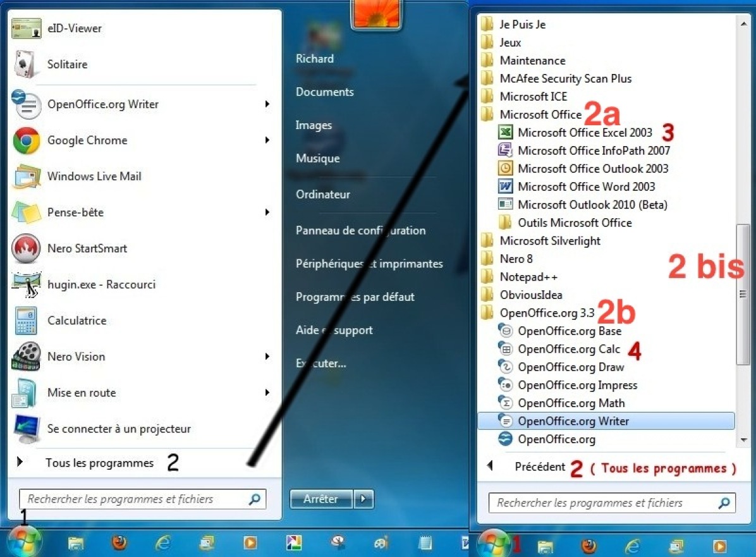The width and height of the screenshot is (756, 557).
Task: Expand OpenOffice.org Writer jump list arrow
Action: [267, 104]
